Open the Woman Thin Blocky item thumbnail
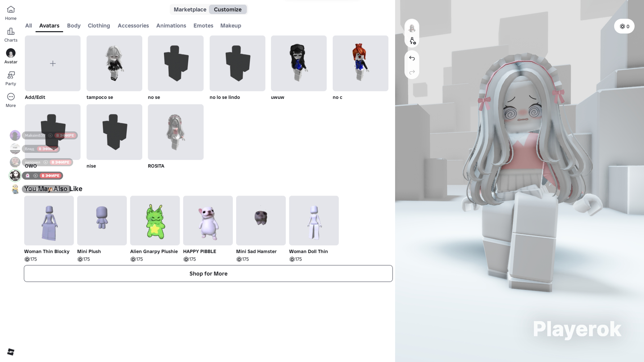The width and height of the screenshot is (644, 362). pyautogui.click(x=49, y=221)
